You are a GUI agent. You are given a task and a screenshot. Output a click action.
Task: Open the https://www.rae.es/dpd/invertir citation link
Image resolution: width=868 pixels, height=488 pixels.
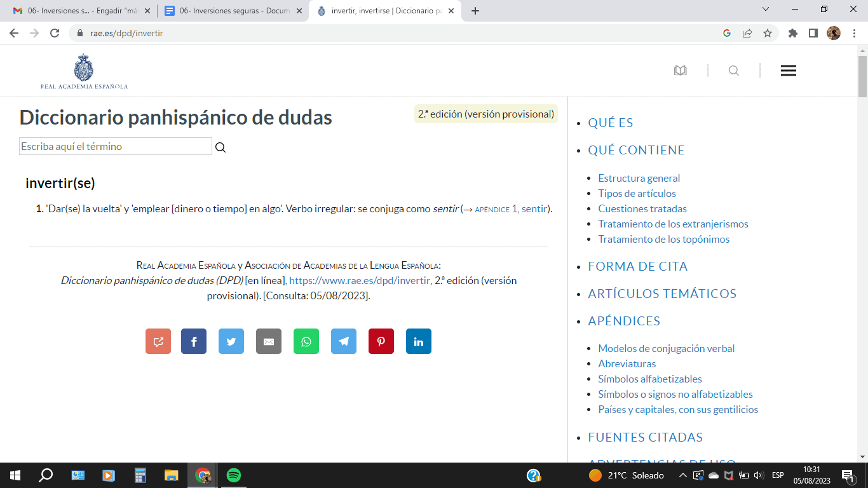(x=360, y=280)
